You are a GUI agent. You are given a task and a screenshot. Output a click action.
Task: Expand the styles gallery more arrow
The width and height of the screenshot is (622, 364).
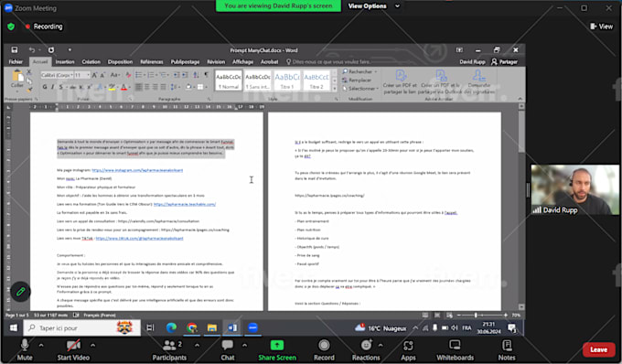[x=335, y=88]
